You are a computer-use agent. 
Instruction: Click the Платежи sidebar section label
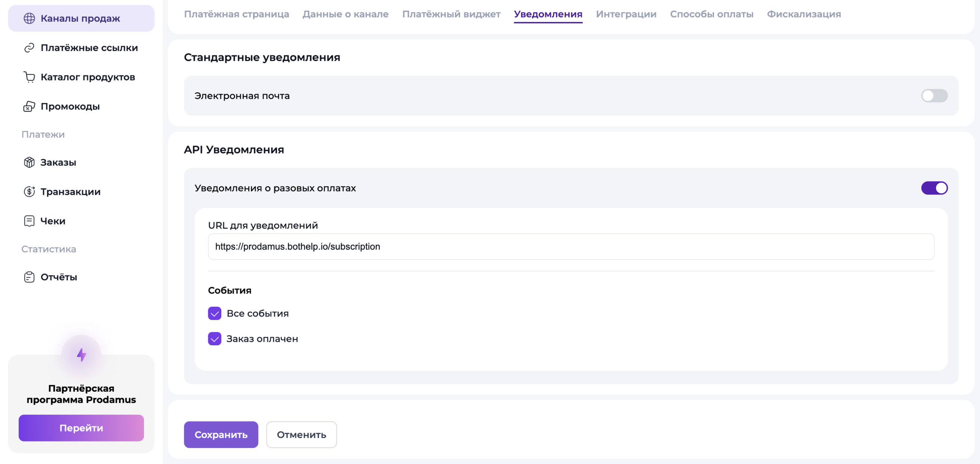(x=43, y=134)
